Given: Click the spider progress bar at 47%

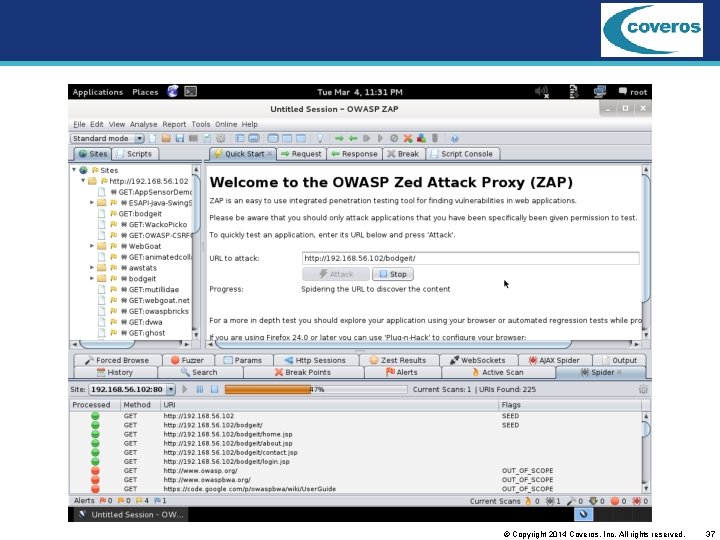Looking at the screenshot, I should click(x=316, y=389).
